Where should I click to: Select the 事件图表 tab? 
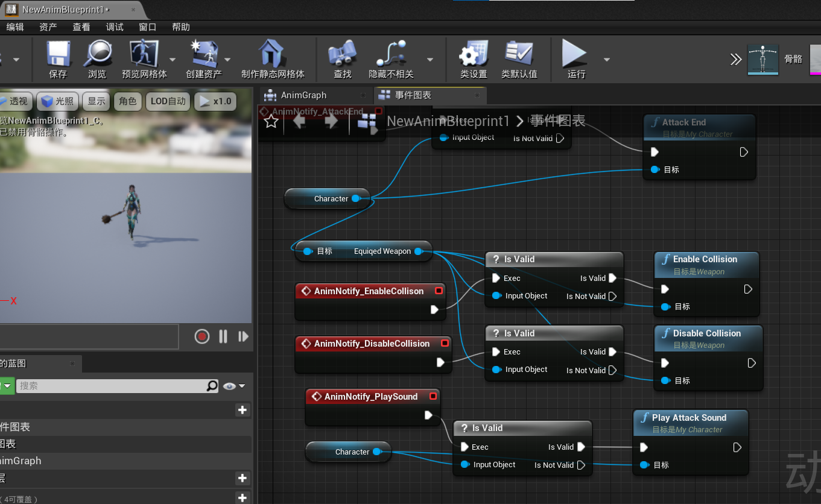coord(431,95)
